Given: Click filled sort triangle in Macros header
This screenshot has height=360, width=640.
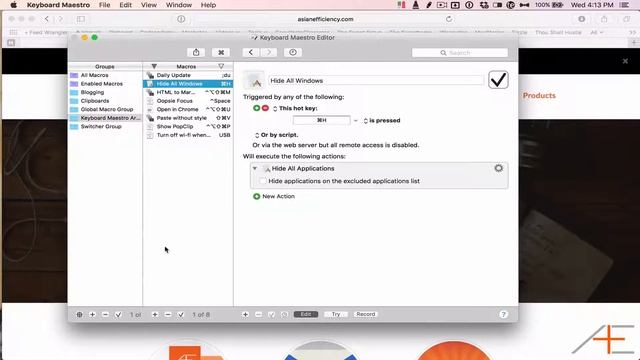Looking at the screenshot, I should [x=154, y=66].
